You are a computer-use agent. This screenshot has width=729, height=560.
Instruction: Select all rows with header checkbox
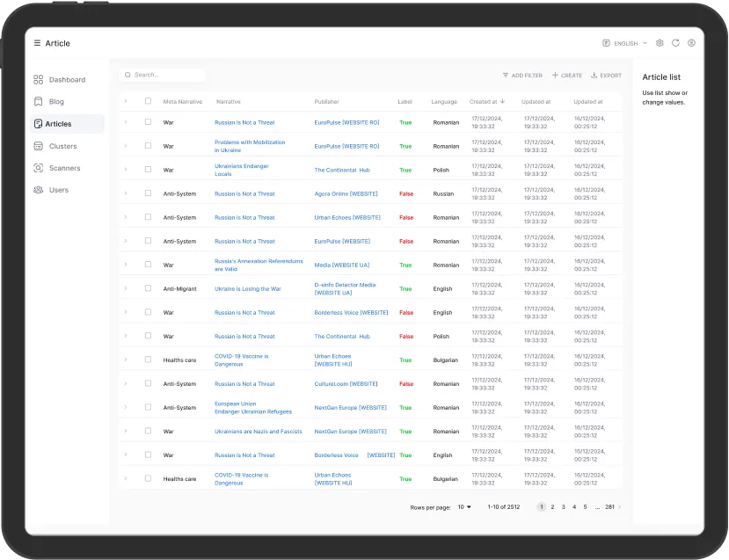tap(148, 101)
